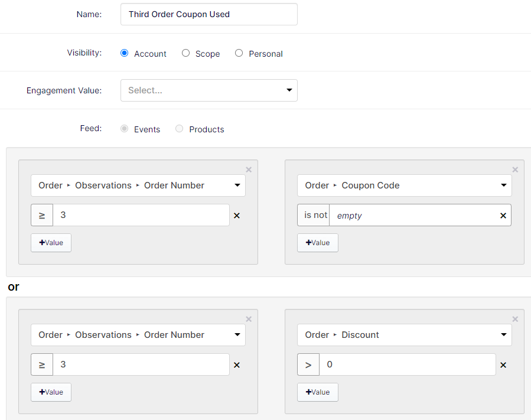531x420 pixels.
Task: Delete the Discount value 0 row
Action: pos(503,365)
